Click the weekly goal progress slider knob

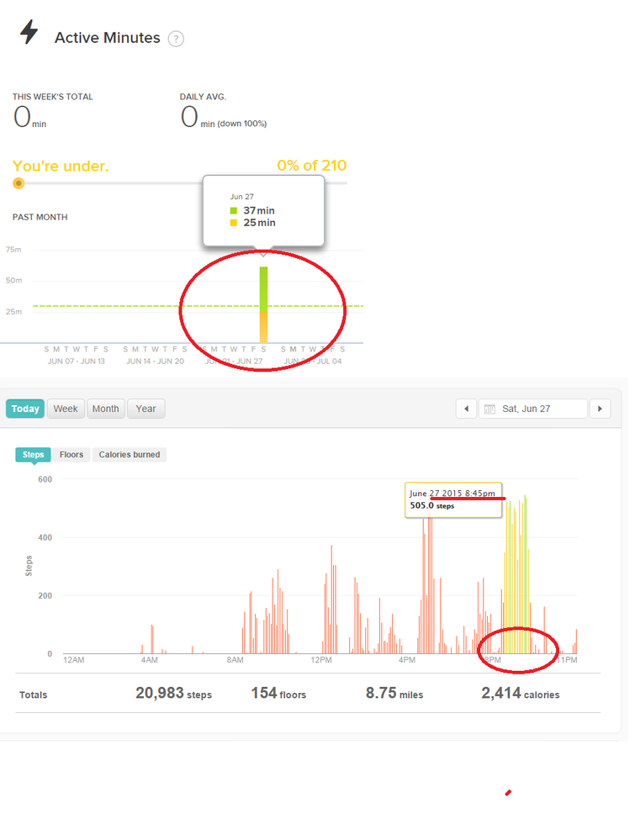(19, 183)
